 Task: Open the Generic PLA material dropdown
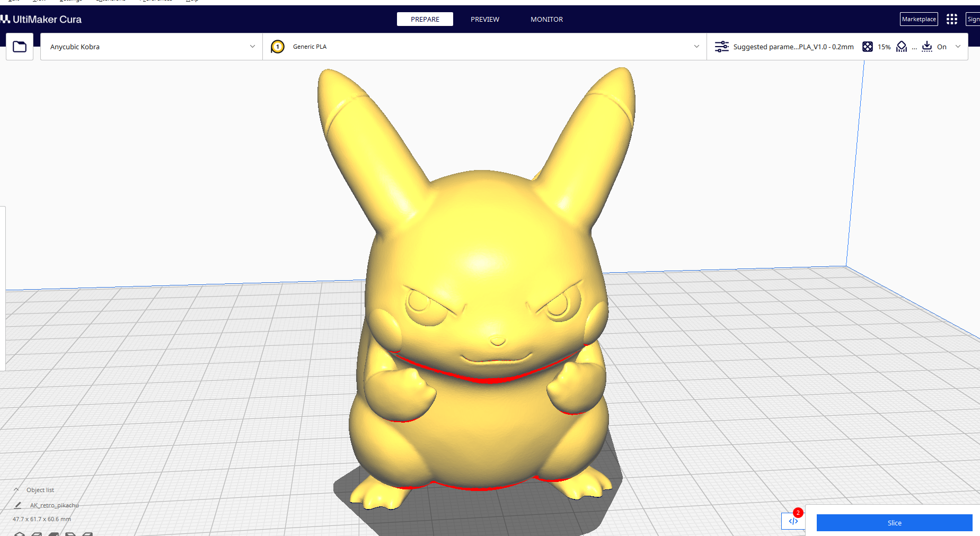pos(484,47)
